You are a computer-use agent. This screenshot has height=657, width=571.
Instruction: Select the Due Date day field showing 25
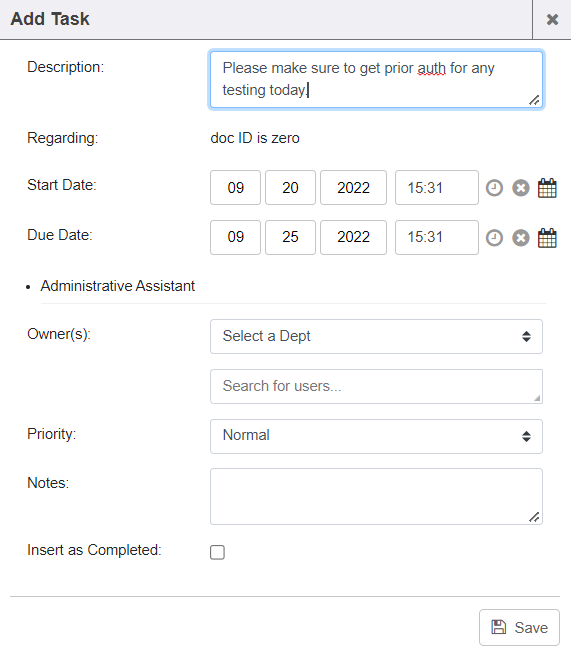[x=290, y=237]
